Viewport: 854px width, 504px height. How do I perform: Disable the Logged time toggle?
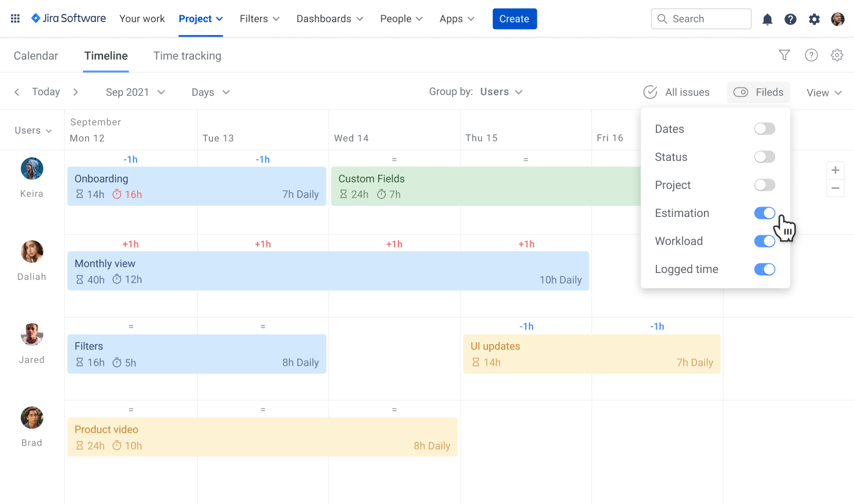(764, 269)
